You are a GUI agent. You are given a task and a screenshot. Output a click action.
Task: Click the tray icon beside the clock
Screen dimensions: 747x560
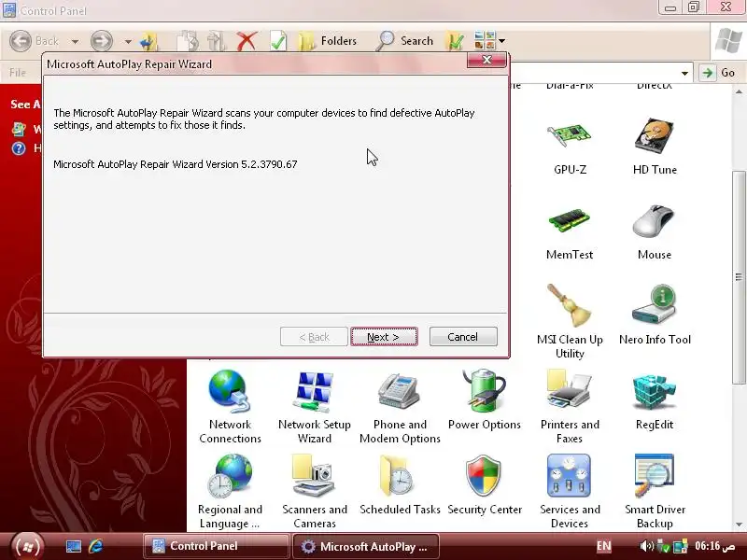pos(681,546)
